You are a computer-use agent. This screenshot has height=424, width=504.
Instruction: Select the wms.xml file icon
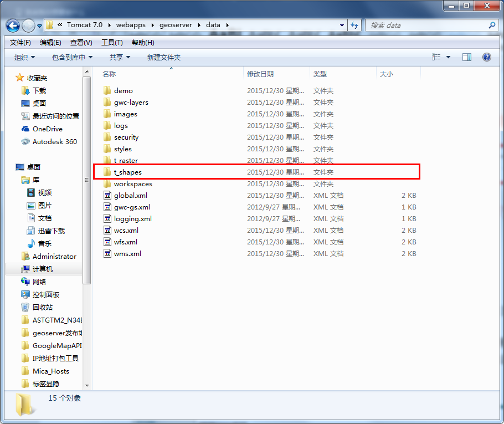coord(107,253)
